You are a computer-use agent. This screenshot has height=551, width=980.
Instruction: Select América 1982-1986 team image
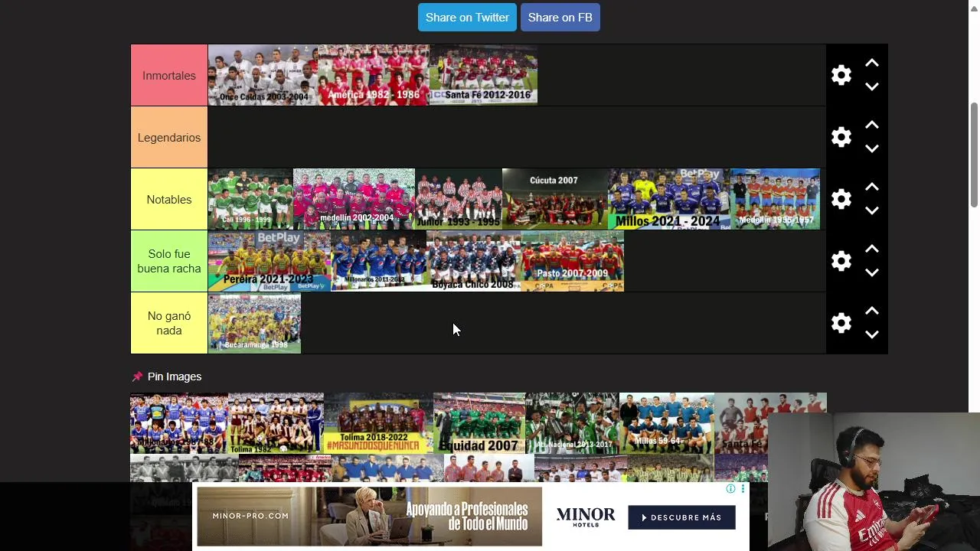click(x=374, y=75)
